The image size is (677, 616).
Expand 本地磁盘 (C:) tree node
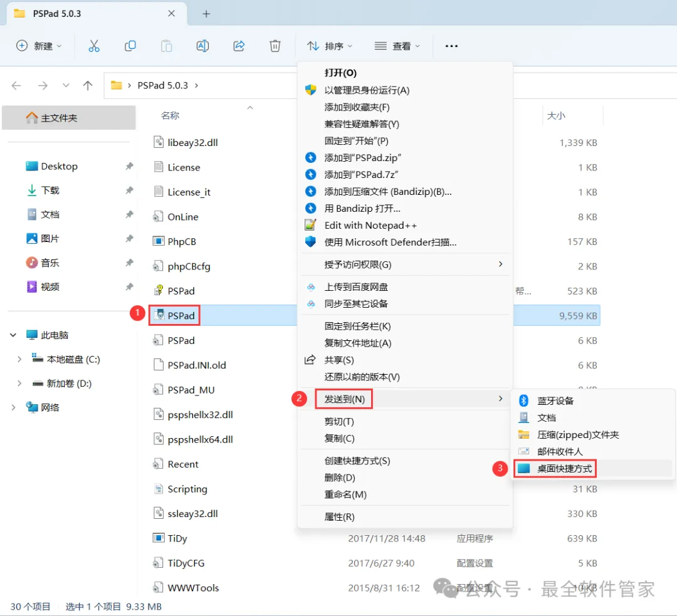pyautogui.click(x=19, y=359)
